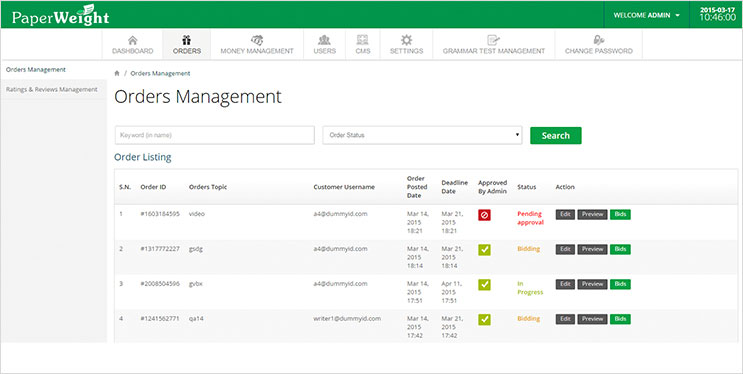Screen dimensions: 743x374
Task: Click the Users group icon
Action: point(325,40)
